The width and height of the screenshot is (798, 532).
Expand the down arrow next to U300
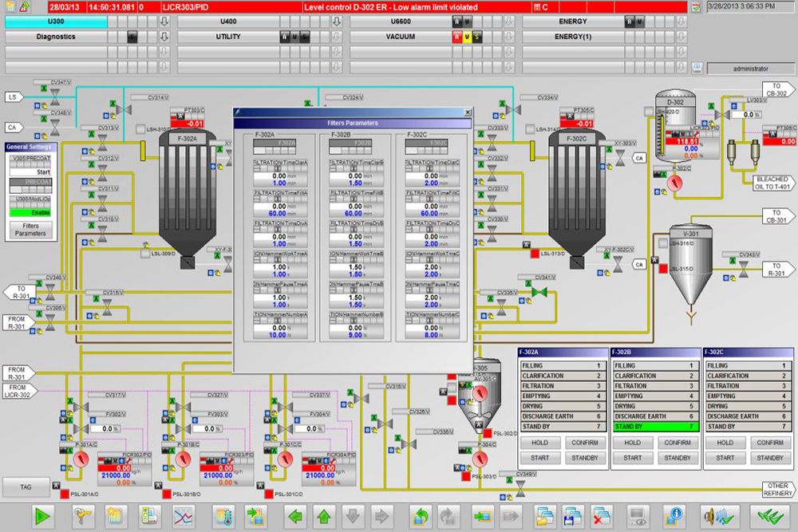click(164, 22)
